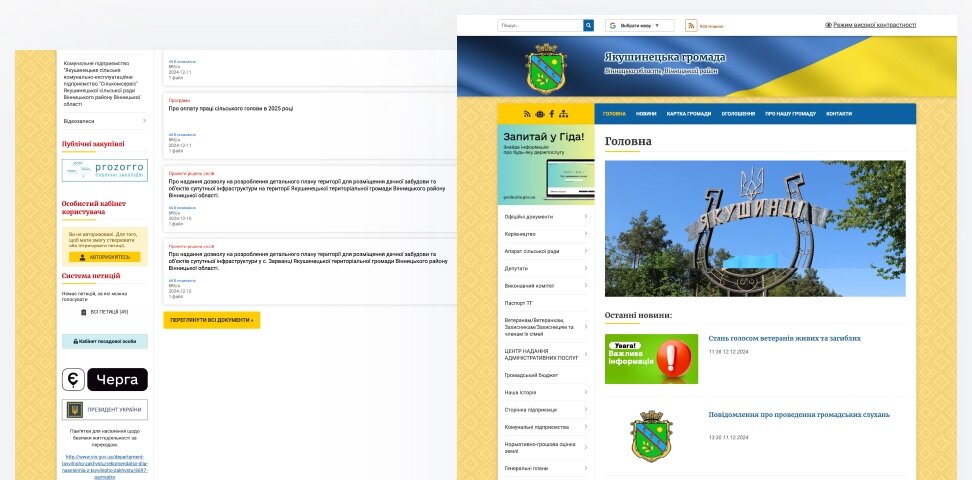Select the ГОЛОВНА menu item
972x480 pixels.
(614, 114)
